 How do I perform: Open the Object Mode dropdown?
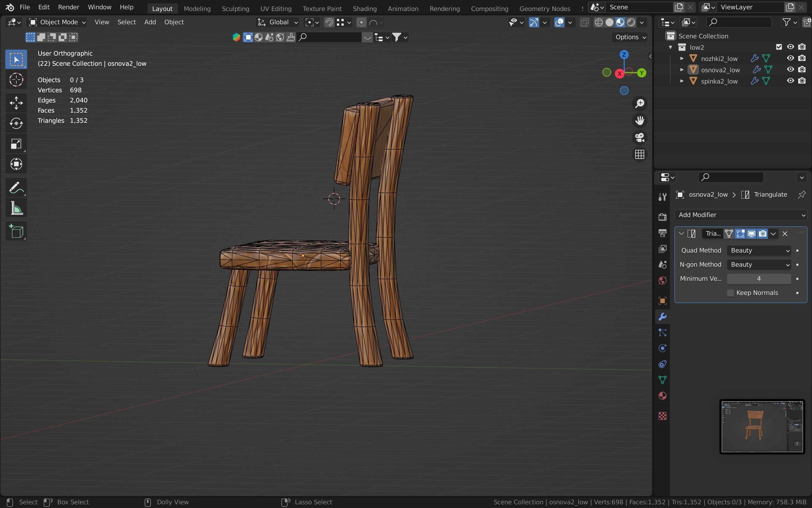point(58,22)
